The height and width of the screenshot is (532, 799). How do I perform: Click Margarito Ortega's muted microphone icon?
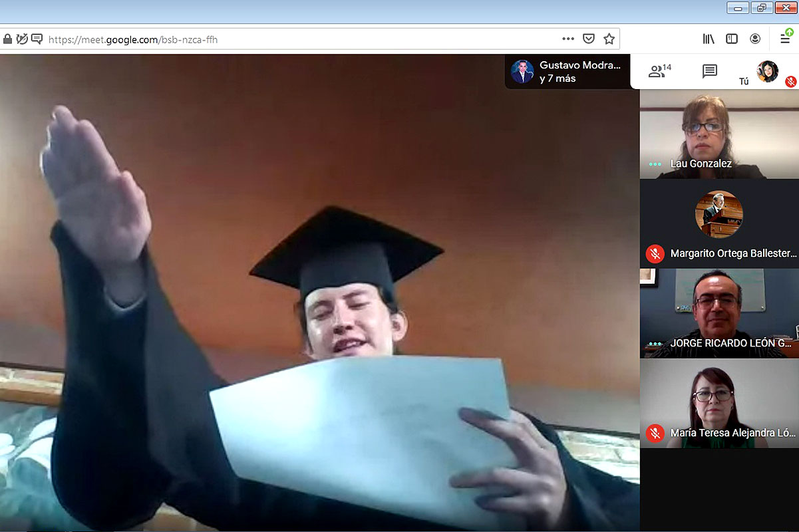tap(655, 253)
